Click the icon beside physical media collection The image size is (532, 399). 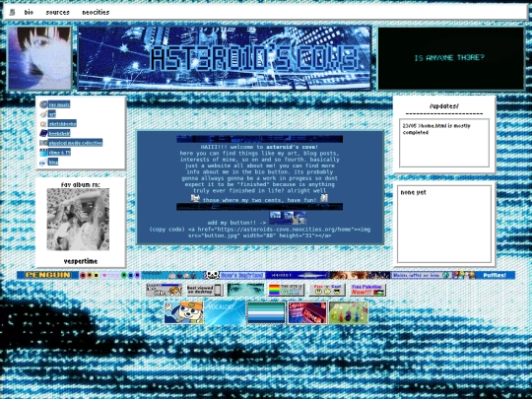tap(43, 143)
